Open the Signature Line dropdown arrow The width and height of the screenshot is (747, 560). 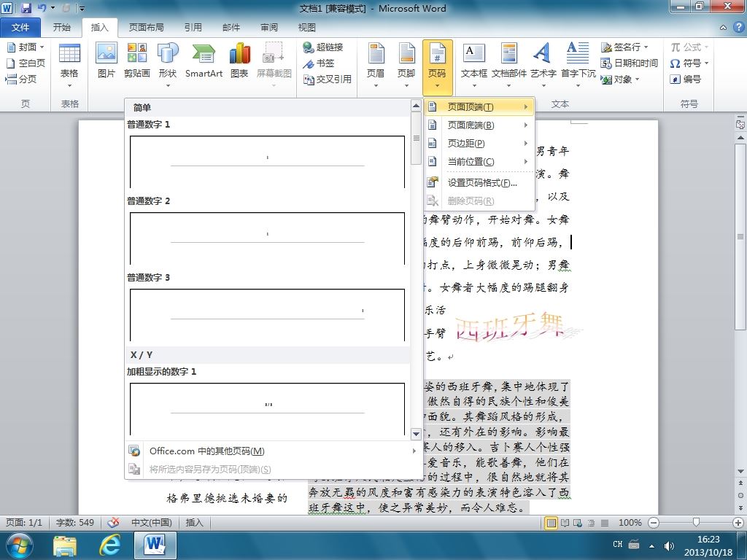tap(646, 47)
